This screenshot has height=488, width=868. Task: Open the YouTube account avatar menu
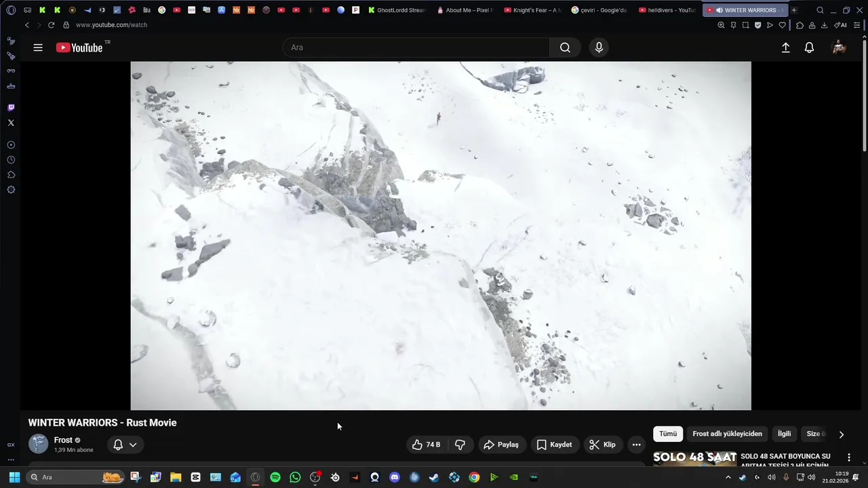(839, 47)
